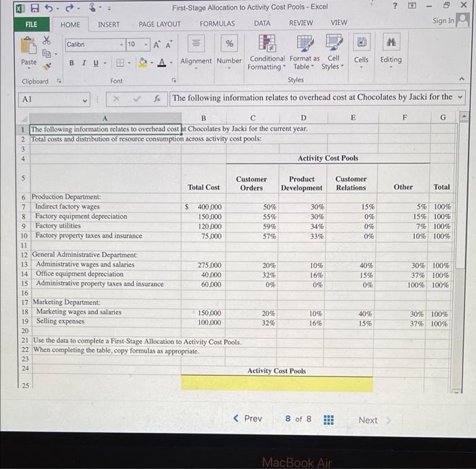Toggle Underline formatting
The image size is (476, 469).
tap(96, 63)
